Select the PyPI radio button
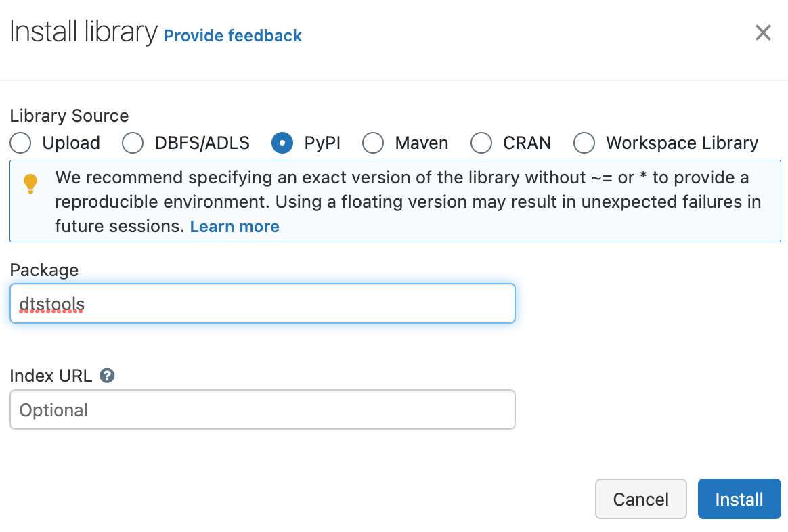This screenshot has width=788, height=532. [282, 143]
